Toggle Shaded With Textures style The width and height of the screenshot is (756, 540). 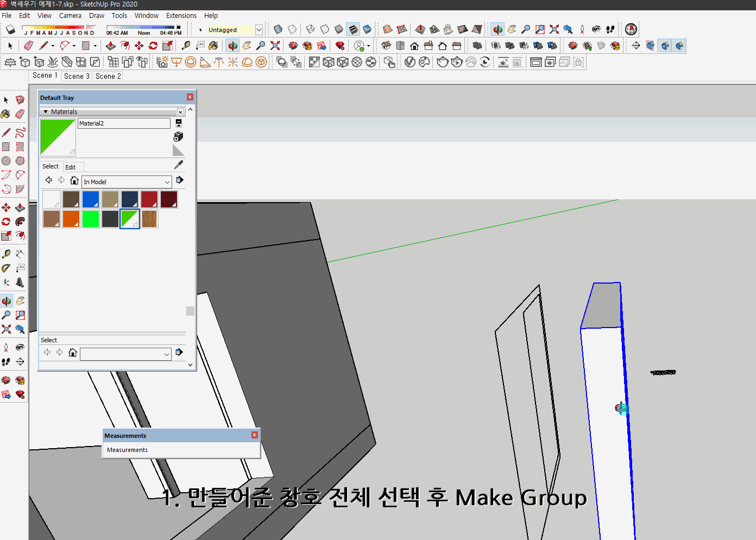point(352,29)
